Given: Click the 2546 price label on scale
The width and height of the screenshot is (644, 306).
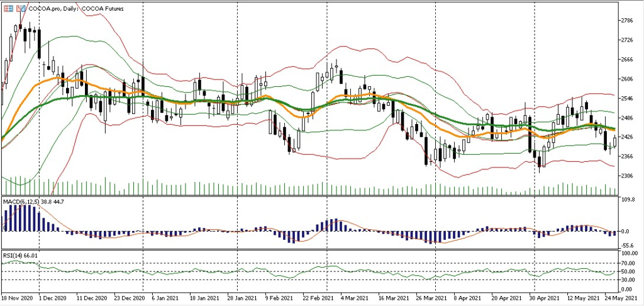Looking at the screenshot, I should 627,98.
